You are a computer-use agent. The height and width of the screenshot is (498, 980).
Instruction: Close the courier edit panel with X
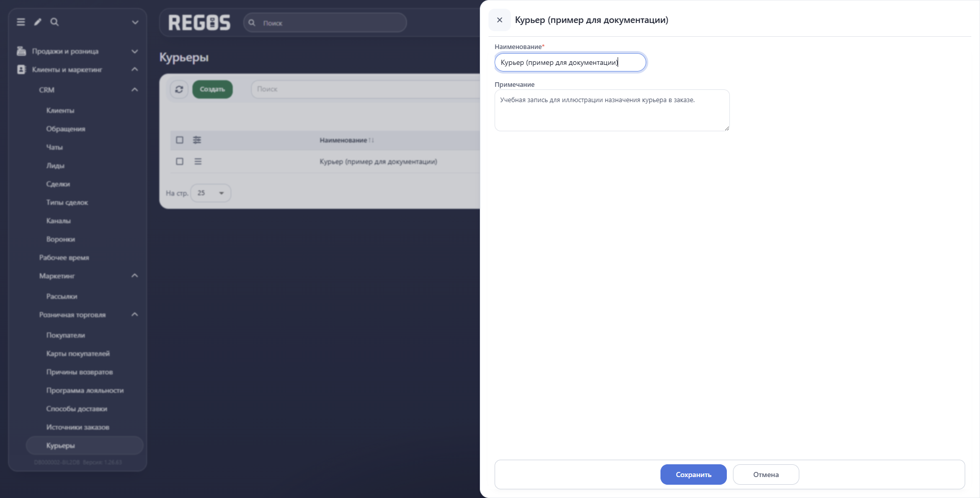500,20
